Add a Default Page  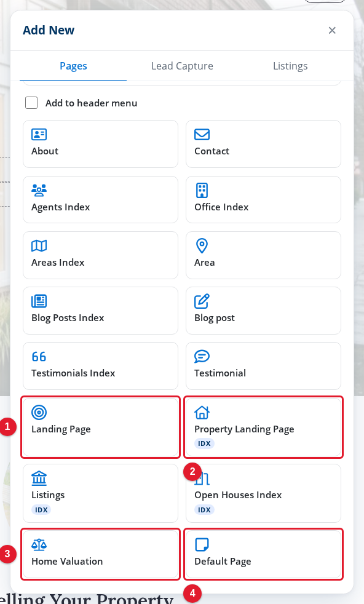(263, 554)
